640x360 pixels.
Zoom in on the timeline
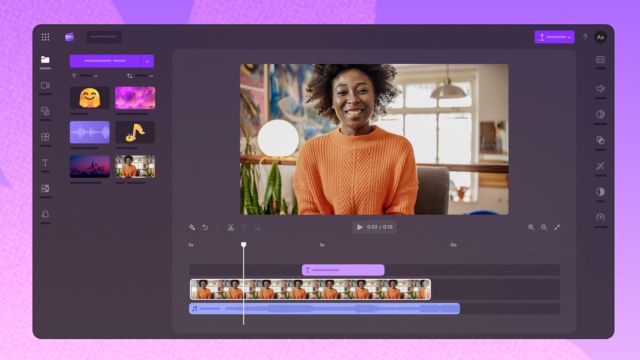[x=531, y=227]
